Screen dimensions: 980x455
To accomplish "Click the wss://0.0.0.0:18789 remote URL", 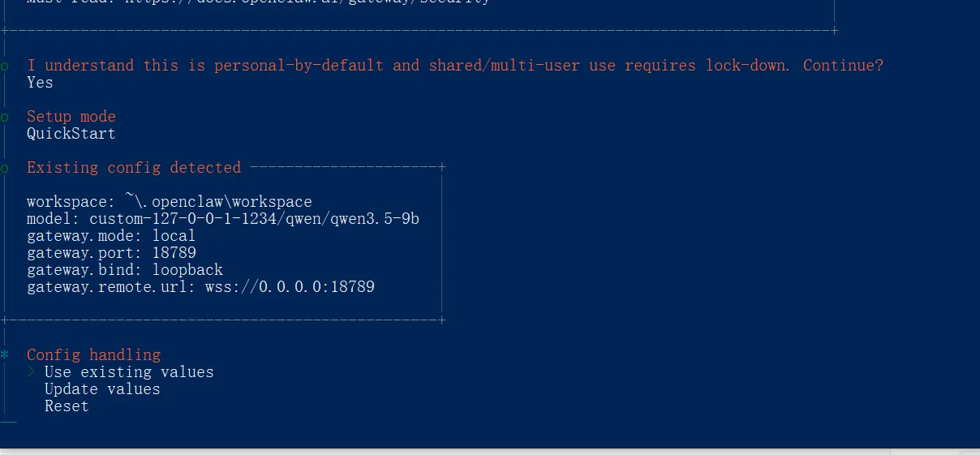I will tap(290, 287).
